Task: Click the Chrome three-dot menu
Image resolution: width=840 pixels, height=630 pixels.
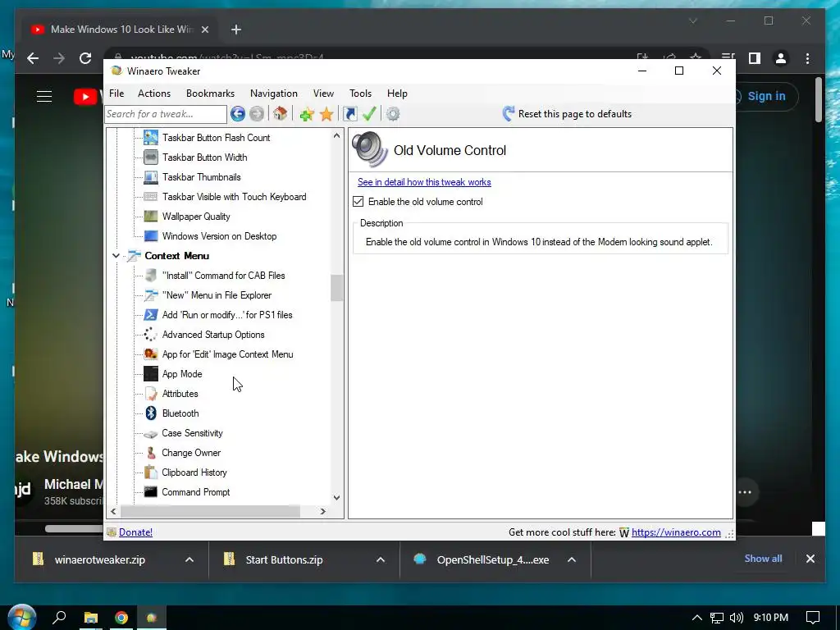Action: click(807, 58)
